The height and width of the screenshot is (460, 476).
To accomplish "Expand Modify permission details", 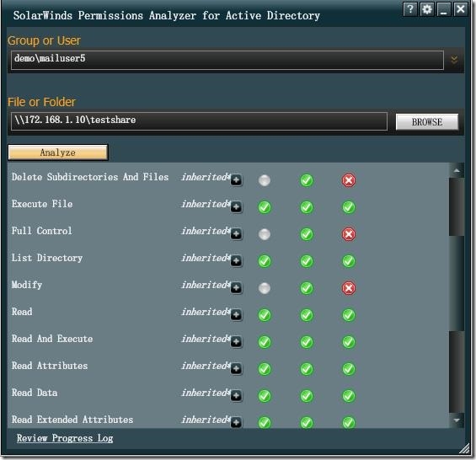I will point(236,288).
